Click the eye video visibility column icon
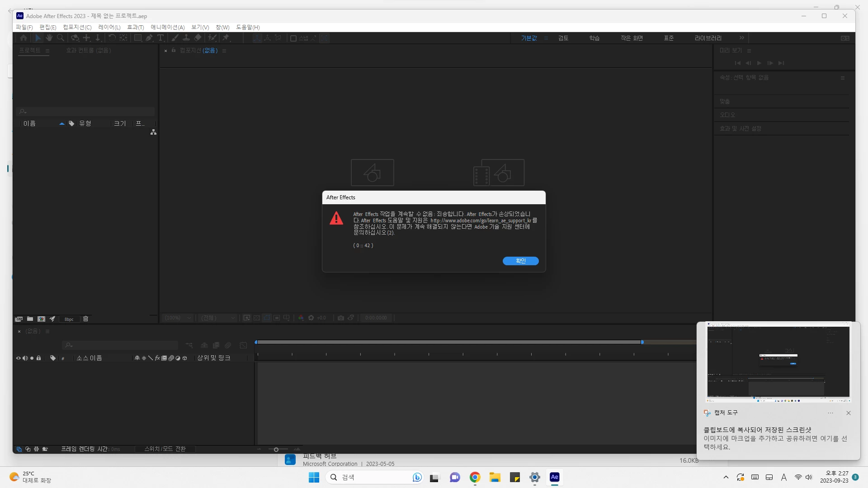This screenshot has width=868, height=488. click(19, 358)
